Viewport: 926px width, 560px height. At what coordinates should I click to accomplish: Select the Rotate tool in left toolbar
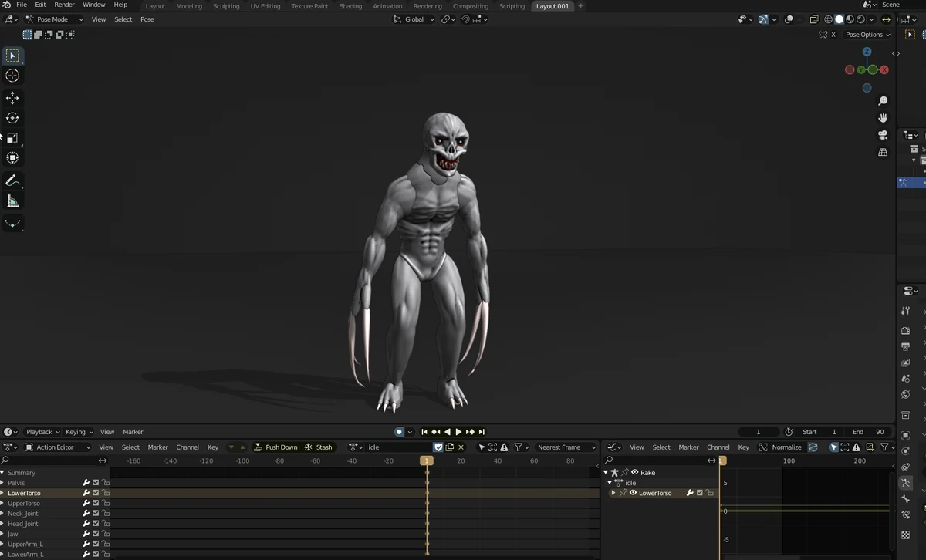12,118
